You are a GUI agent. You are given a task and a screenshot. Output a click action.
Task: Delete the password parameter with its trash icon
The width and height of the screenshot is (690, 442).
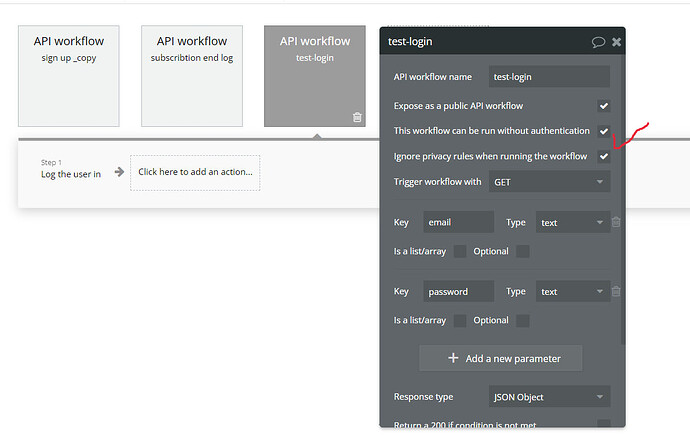click(x=616, y=291)
